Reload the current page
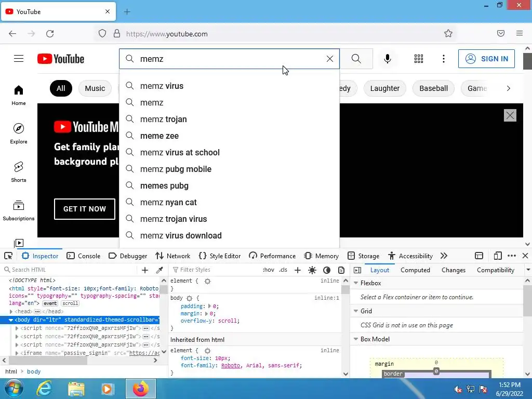532x399 pixels. pos(50,34)
